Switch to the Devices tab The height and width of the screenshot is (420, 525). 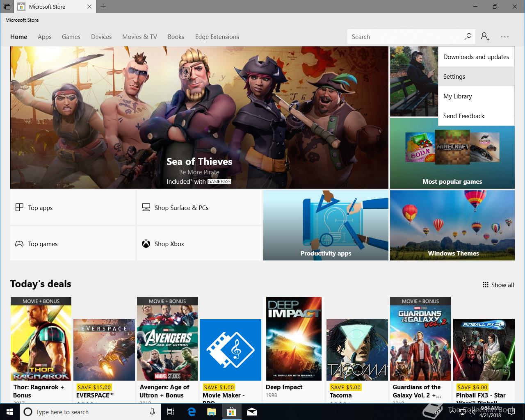point(101,37)
